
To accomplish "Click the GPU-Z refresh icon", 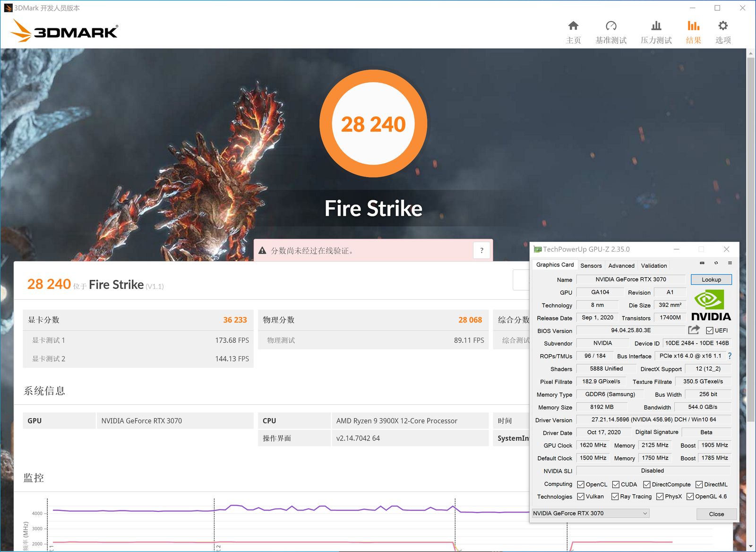I will point(716,263).
